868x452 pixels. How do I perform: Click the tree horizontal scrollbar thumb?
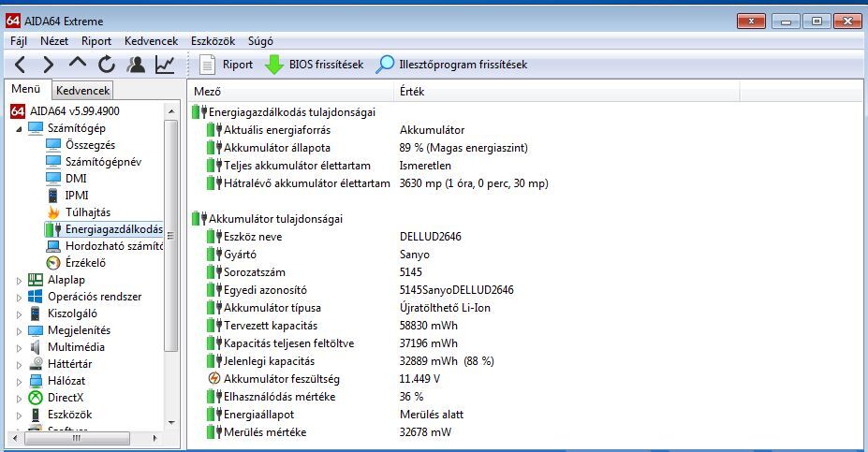pos(77,438)
